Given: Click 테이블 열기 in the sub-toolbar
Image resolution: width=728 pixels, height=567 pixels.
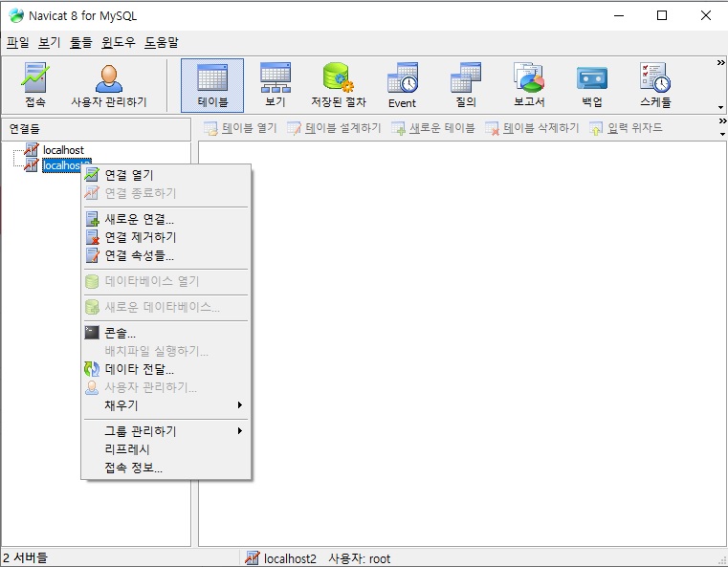Looking at the screenshot, I should (x=240, y=128).
